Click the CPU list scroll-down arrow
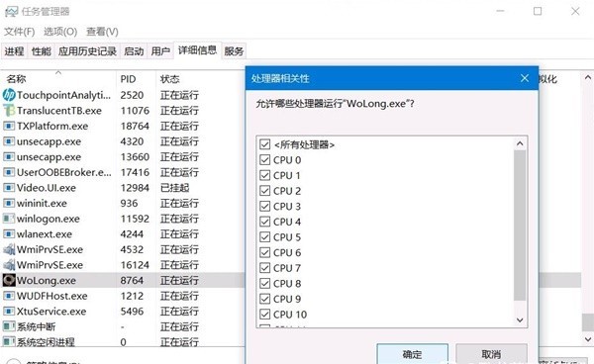 click(520, 320)
